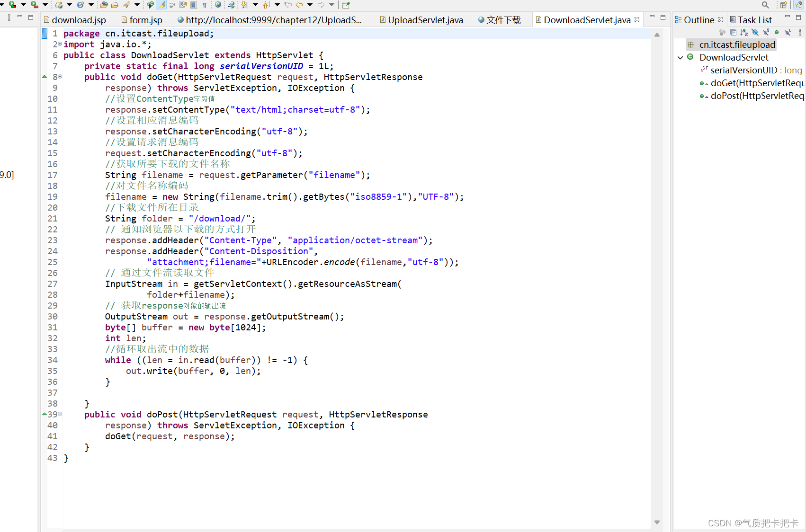Screen dimensions: 806x532
Task: Click editor scrollbar down arrow
Action: click(657, 522)
